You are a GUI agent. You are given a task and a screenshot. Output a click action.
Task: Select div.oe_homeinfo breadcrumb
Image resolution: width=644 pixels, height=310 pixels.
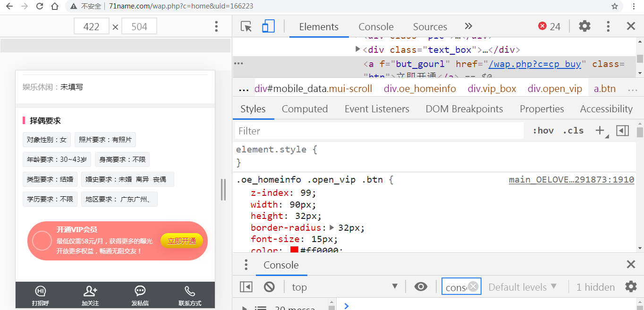tap(420, 89)
